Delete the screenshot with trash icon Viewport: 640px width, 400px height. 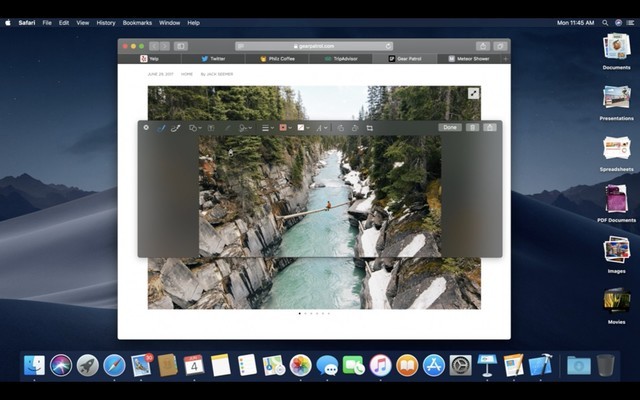point(473,127)
